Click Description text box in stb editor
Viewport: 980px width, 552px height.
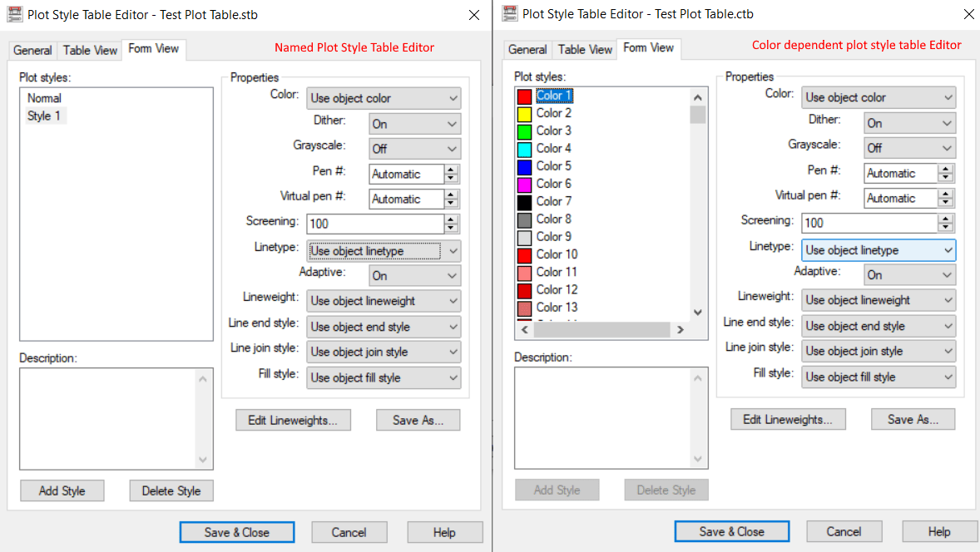tap(116, 419)
